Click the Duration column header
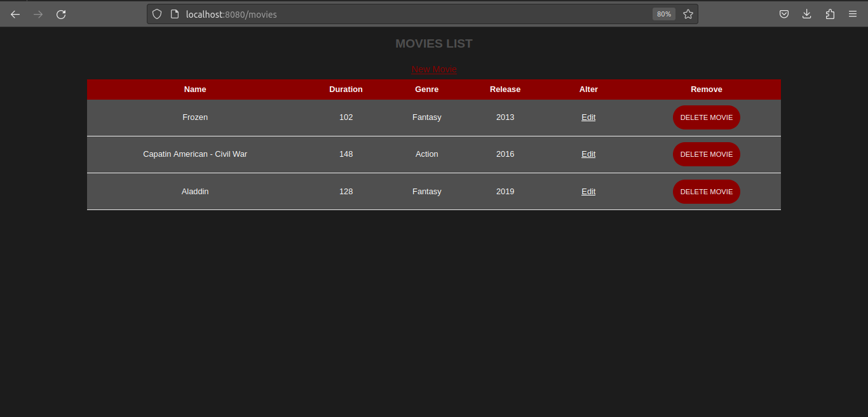Image resolution: width=868 pixels, height=417 pixels. coord(346,89)
